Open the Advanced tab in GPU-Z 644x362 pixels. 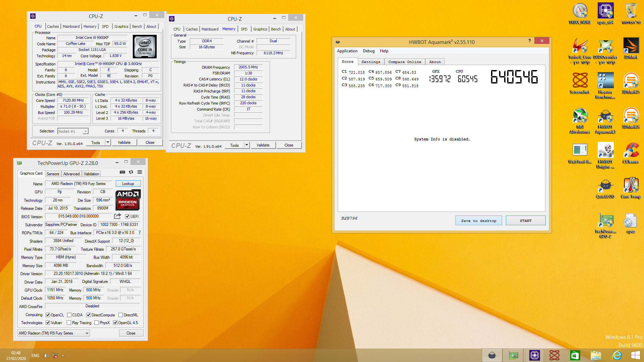[71, 174]
